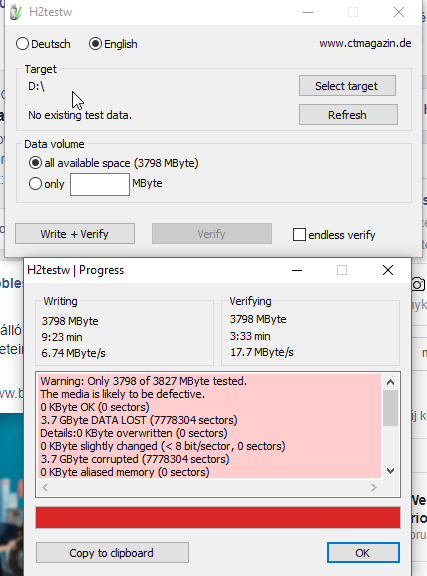Copy results with Copy to clipboard
Viewport: 427px width, 576px height.
click(x=112, y=552)
